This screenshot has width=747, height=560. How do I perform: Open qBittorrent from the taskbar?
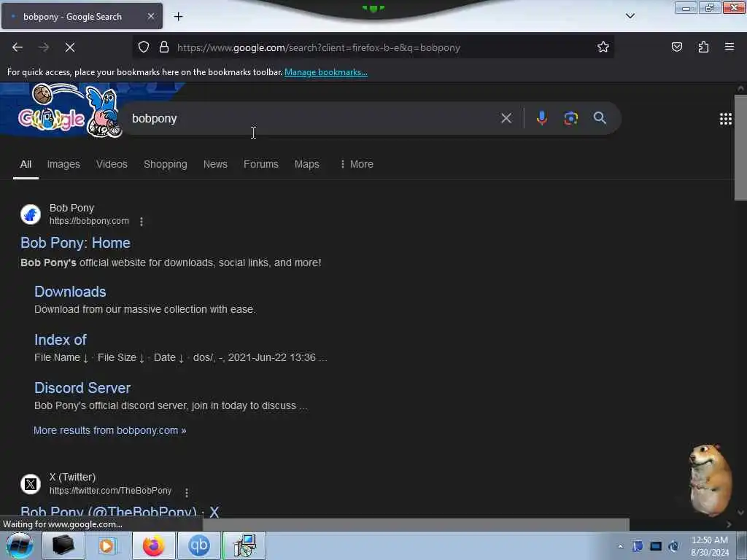[198, 545]
